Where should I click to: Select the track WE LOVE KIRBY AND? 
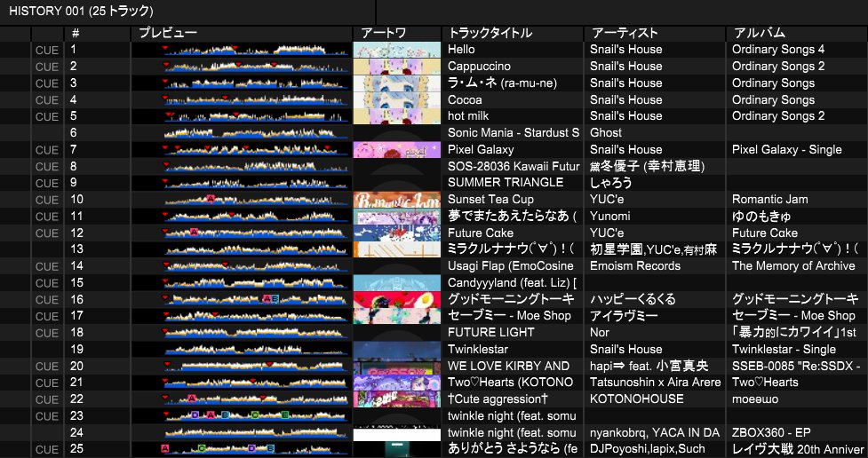(x=509, y=367)
